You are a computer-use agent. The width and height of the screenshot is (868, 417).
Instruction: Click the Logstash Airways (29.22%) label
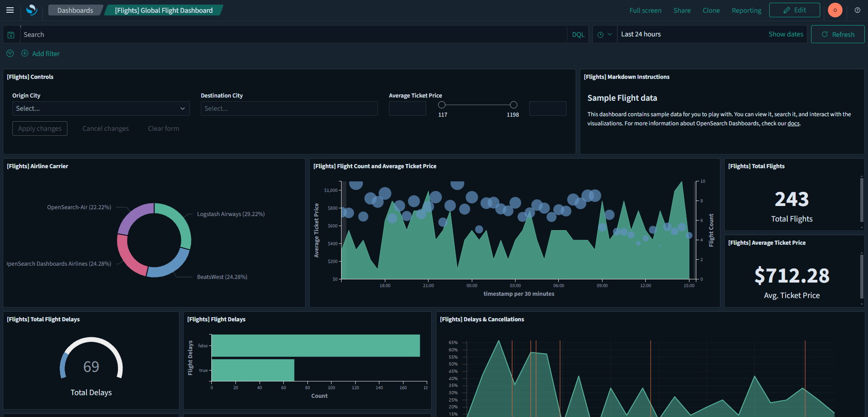point(231,214)
